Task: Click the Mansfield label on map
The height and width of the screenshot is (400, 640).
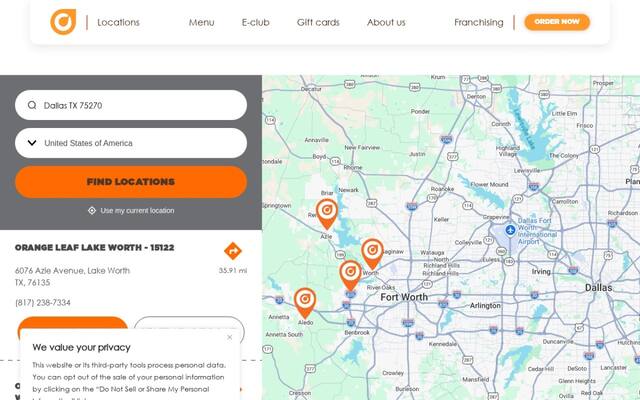Action: (476, 379)
